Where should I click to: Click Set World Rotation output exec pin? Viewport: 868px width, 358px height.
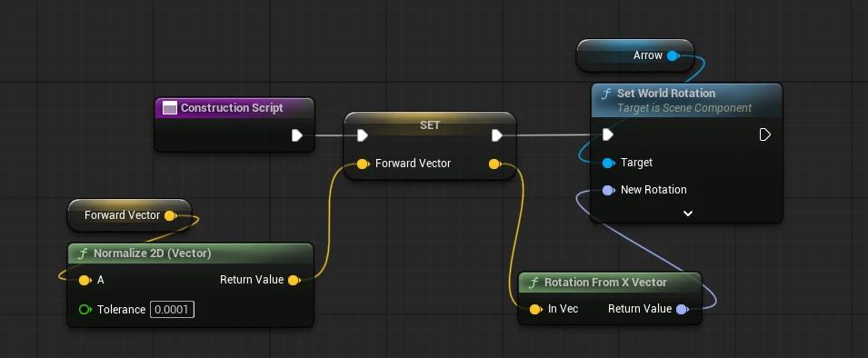pos(765,134)
